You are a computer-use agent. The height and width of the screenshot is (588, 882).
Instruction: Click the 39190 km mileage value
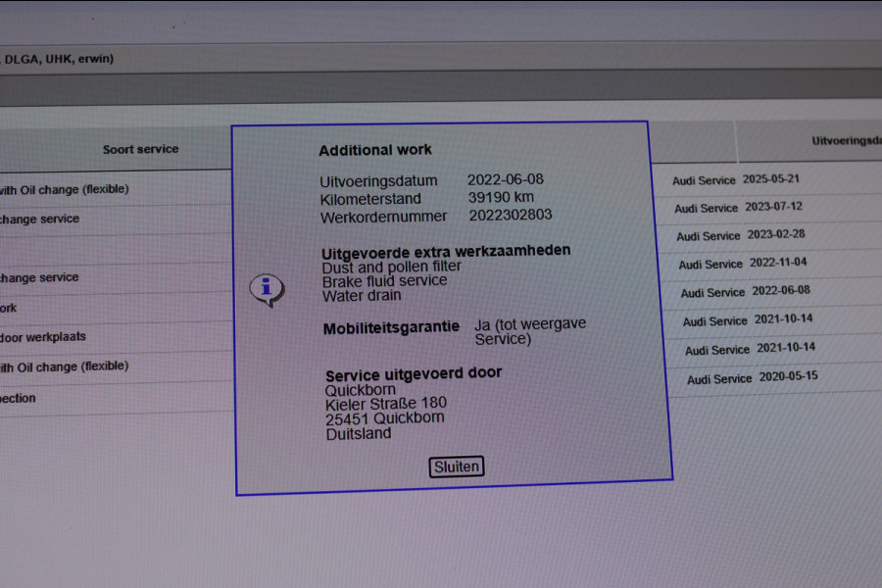tap(501, 198)
